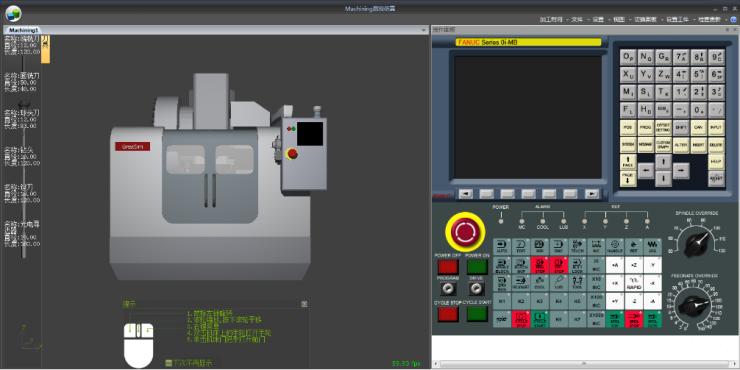Click the +Y axis jog key

click(614, 301)
